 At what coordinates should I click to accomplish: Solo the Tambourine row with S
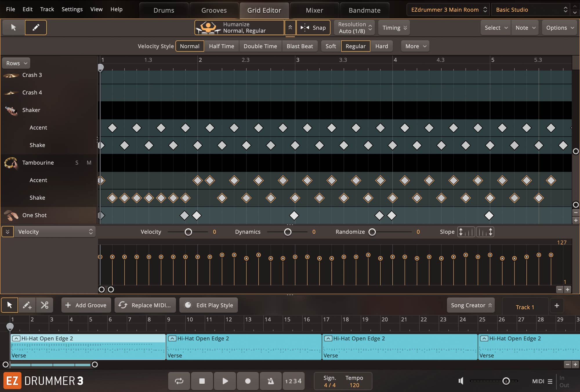coord(77,163)
